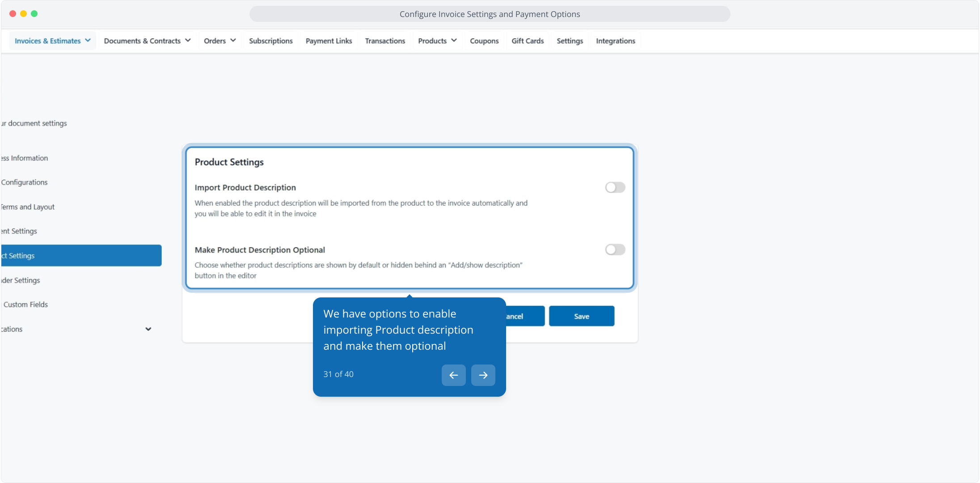Expand the Orders dropdown chevron
This screenshot has width=980, height=483.
(233, 41)
